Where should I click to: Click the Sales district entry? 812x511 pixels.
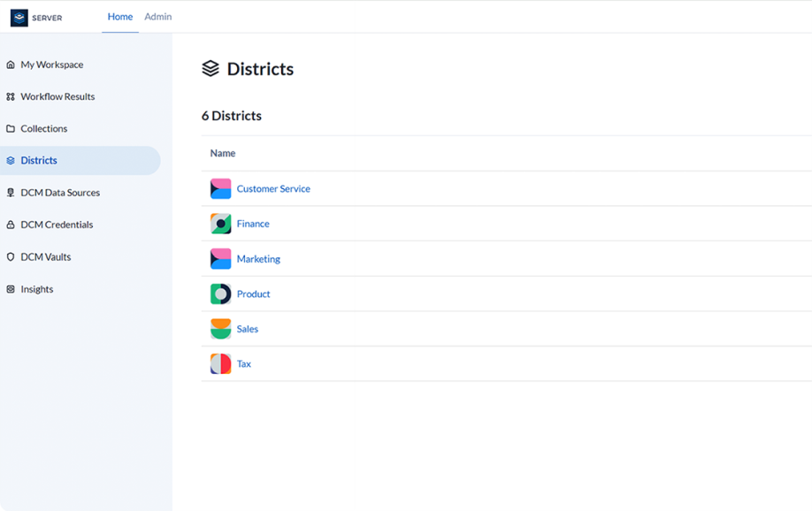247,328
